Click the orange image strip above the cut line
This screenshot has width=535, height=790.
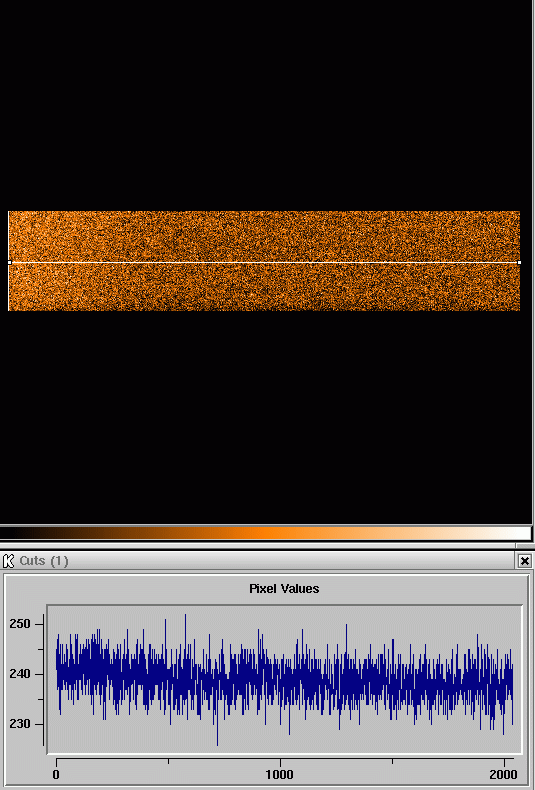264,236
